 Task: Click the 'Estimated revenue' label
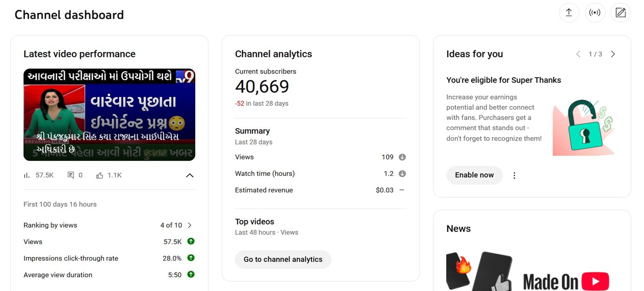pyautogui.click(x=264, y=190)
